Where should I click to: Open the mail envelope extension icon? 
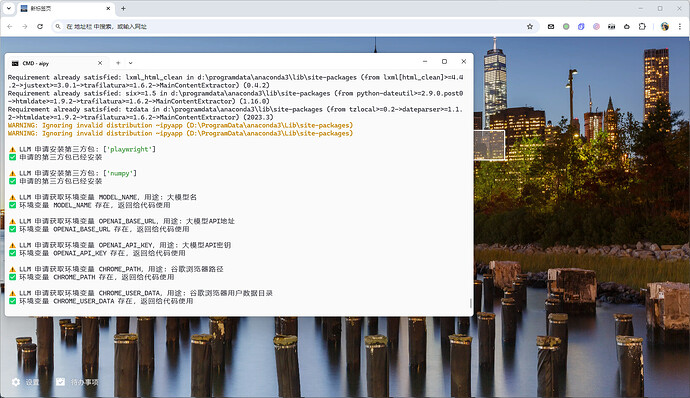click(551, 26)
